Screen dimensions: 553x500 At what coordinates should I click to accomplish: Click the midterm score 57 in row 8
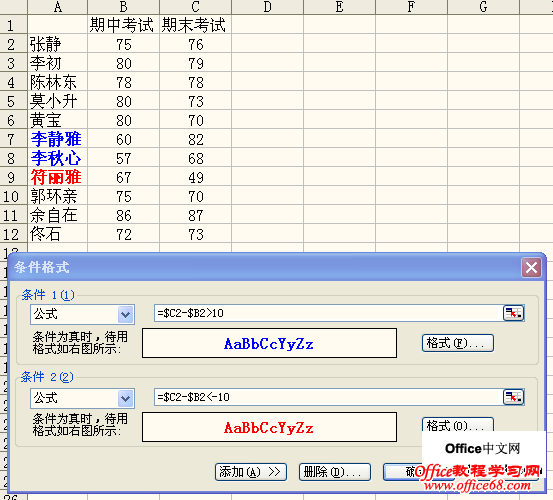tap(123, 158)
